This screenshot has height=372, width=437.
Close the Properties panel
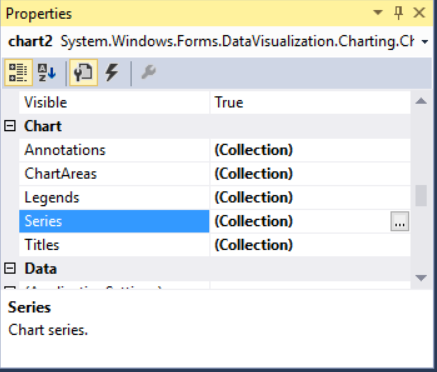click(419, 13)
